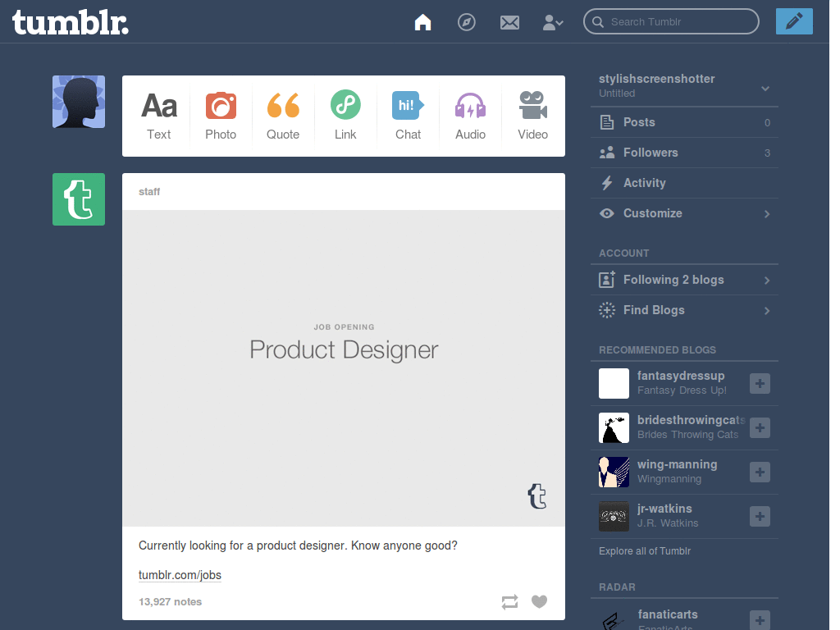Open the wing-manning blog name

(x=677, y=464)
